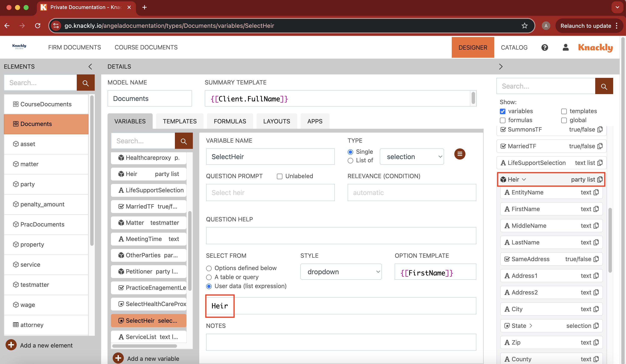
Task: Open the user account profile icon
Action: coord(565,47)
